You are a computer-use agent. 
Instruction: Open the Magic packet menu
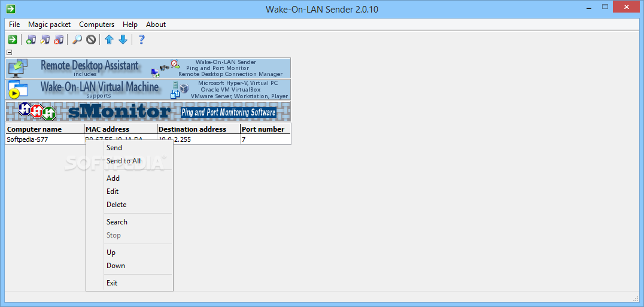tap(49, 25)
